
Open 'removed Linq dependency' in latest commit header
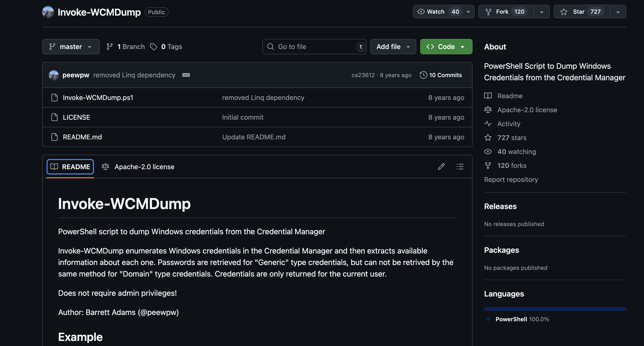pyautogui.click(x=134, y=75)
